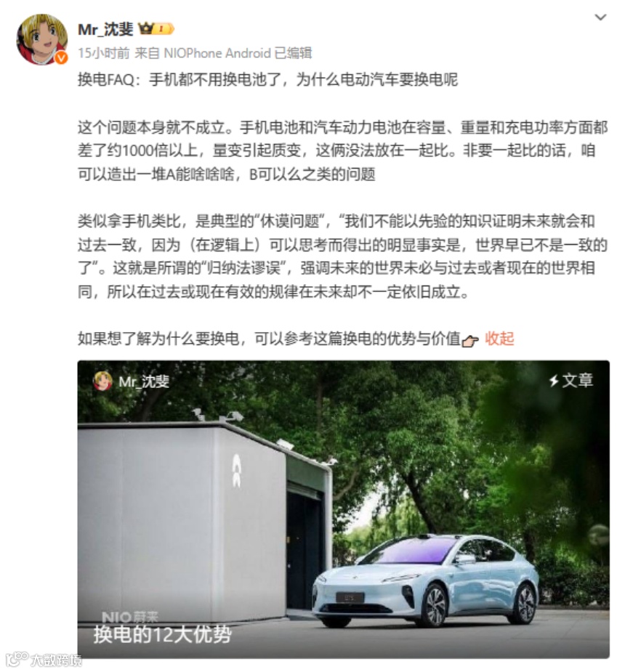The width and height of the screenshot is (625, 672).
Task: Click the 15小时前 timestamp
Action: [x=103, y=53]
